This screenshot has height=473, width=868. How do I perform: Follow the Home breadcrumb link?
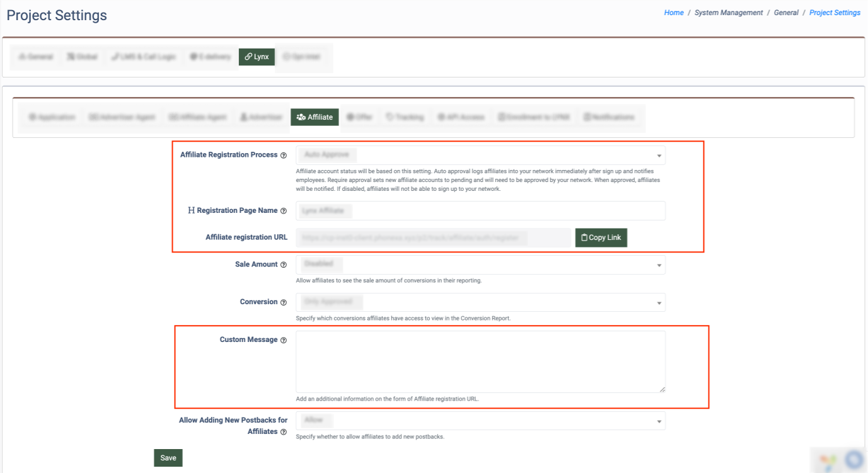(x=673, y=13)
